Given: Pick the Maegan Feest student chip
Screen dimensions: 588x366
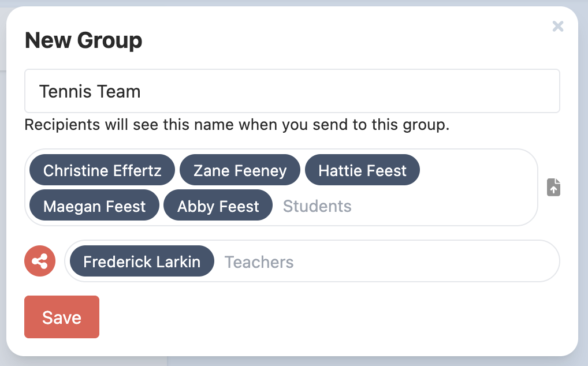Looking at the screenshot, I should [x=94, y=206].
